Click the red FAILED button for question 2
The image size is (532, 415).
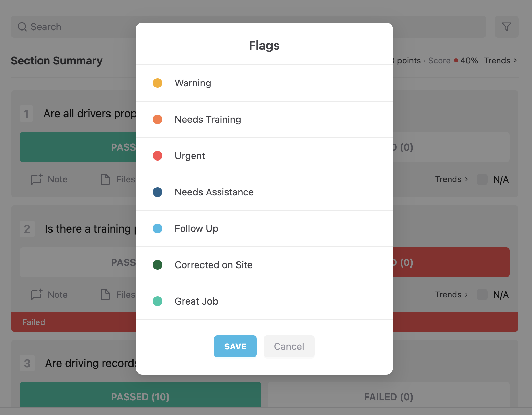click(x=451, y=262)
